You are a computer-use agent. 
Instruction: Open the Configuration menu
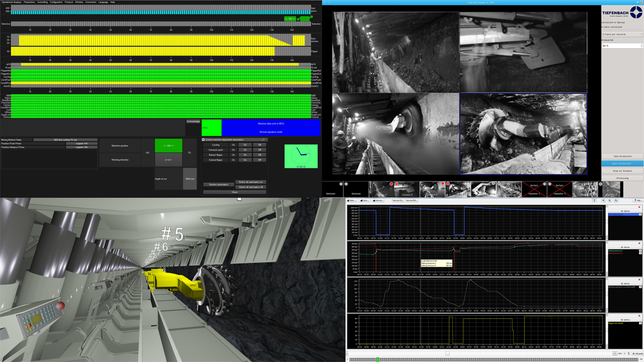[x=56, y=2]
